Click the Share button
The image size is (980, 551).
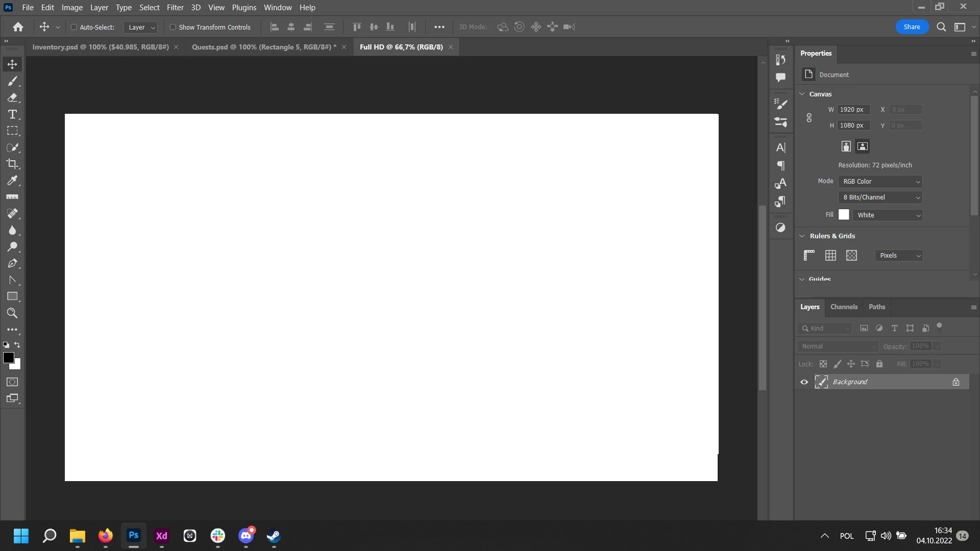point(912,27)
